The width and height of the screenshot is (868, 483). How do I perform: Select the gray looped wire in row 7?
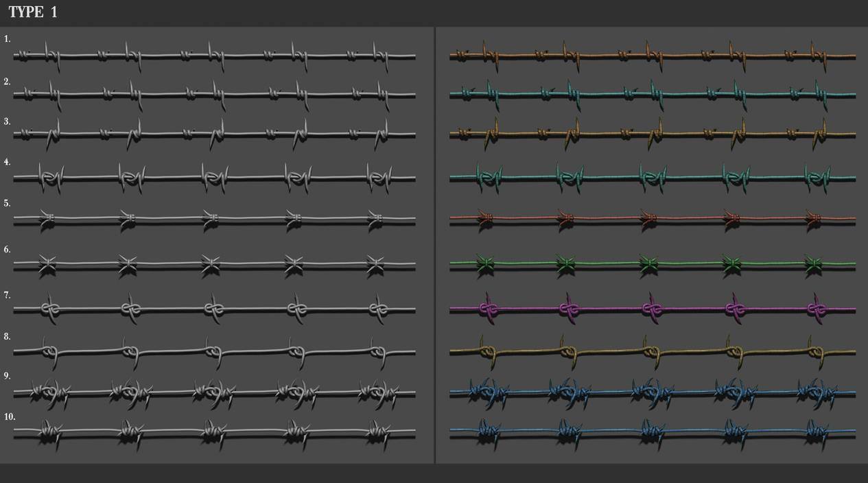click(x=214, y=309)
